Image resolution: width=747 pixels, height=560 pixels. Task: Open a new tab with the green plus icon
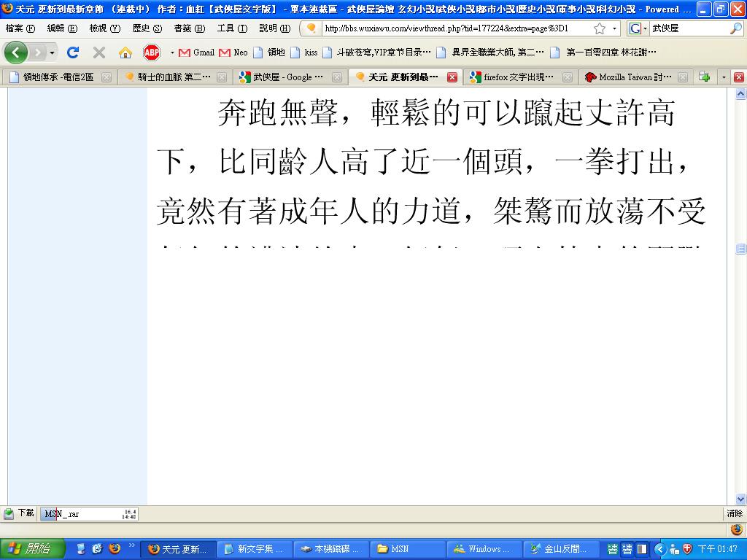pyautogui.click(x=704, y=77)
